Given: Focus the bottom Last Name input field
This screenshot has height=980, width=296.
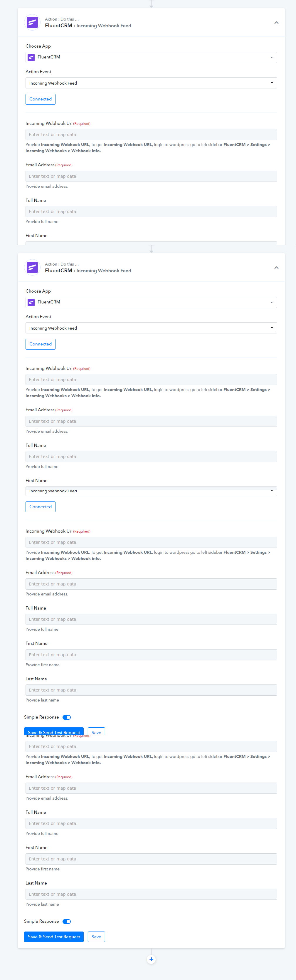Looking at the screenshot, I should 151,894.
